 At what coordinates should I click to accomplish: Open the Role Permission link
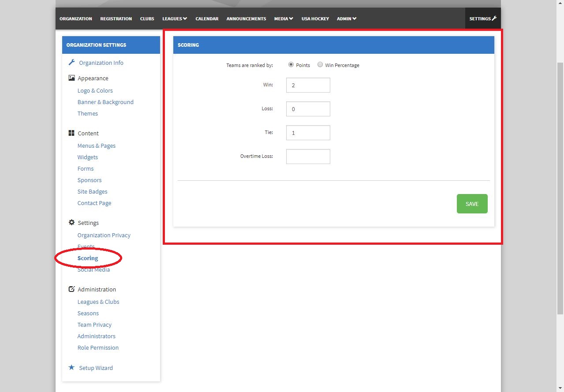pos(98,347)
